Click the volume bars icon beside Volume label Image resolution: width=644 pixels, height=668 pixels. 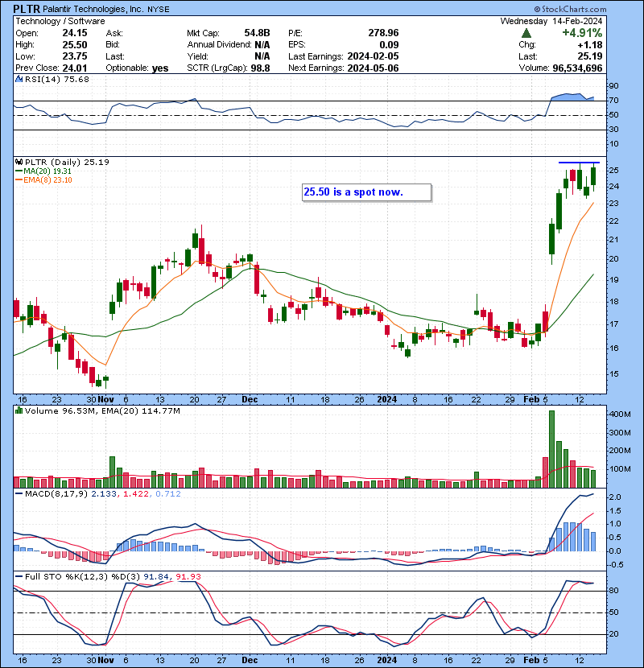[19, 410]
